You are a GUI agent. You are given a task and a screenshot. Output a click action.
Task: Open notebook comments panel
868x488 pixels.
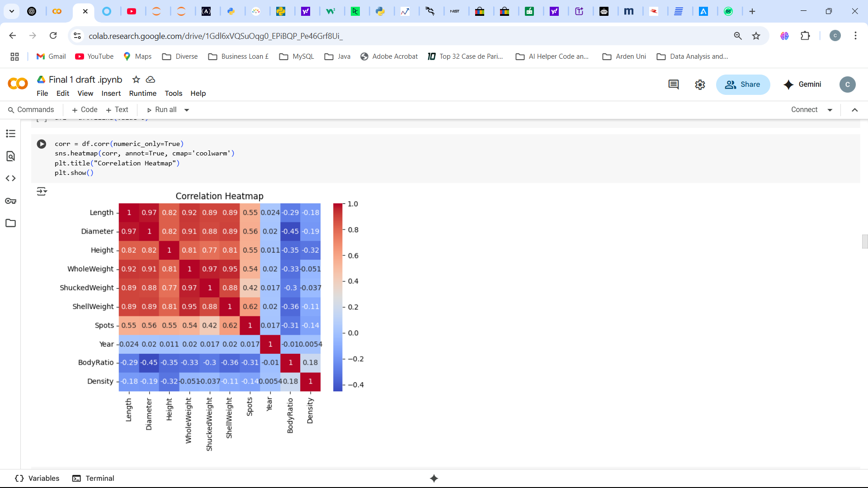[x=674, y=84]
